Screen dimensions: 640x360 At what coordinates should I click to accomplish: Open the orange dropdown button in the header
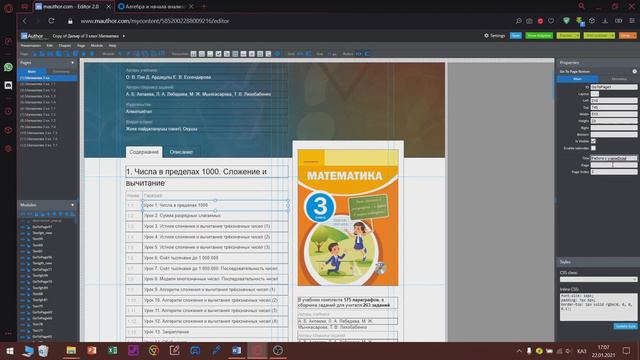627,36
